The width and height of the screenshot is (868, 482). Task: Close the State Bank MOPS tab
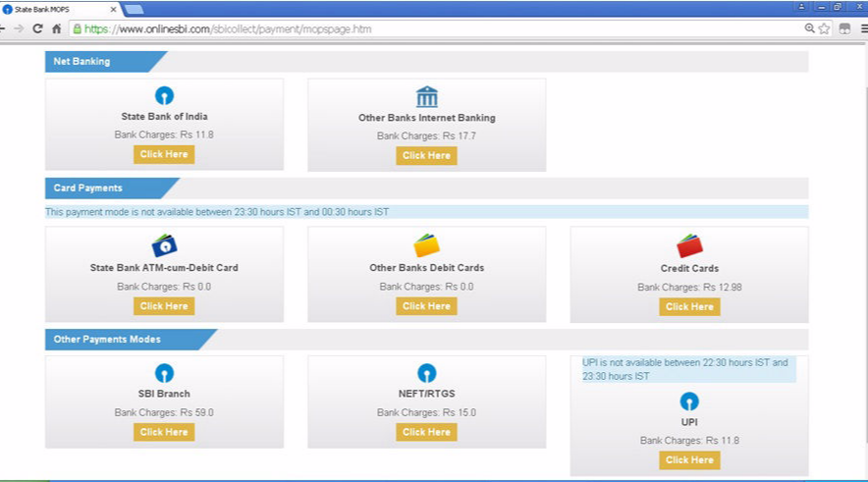(113, 10)
